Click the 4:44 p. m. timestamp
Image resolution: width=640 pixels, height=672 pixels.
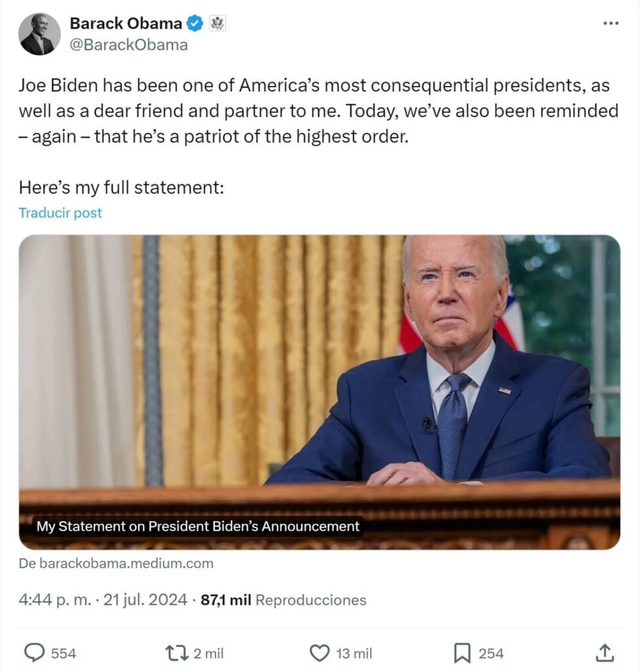(x=55, y=600)
